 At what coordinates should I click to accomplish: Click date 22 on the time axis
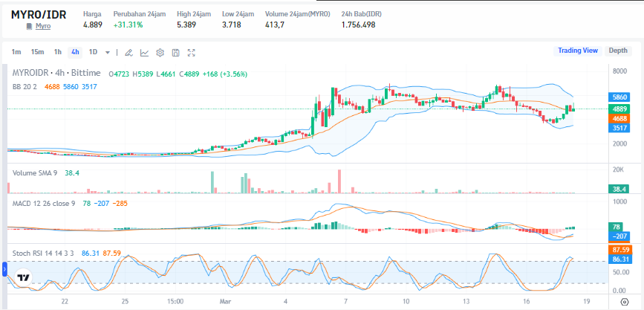point(64,301)
